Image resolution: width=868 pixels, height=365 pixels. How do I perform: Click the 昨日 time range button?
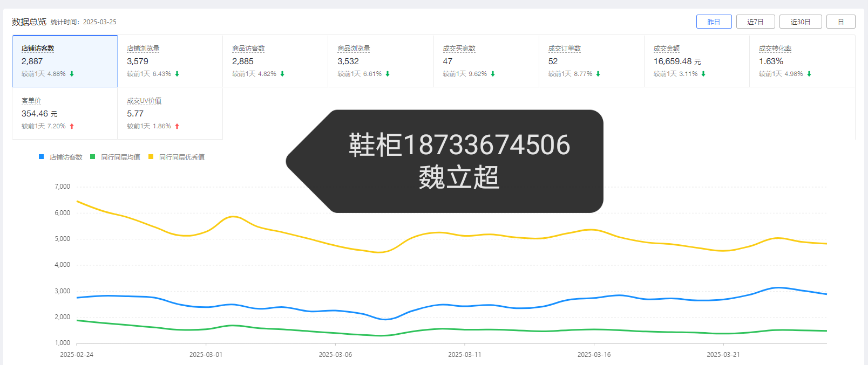pos(714,22)
